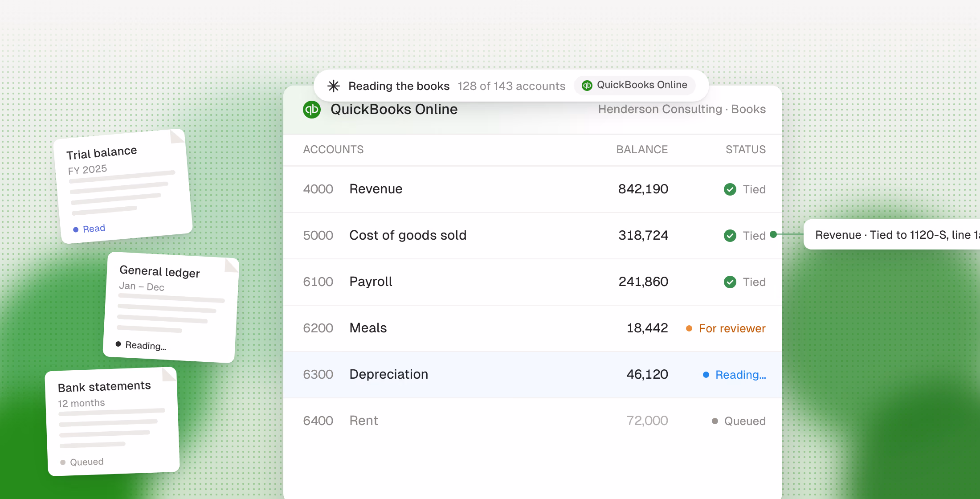Click the For reviewer status on Meals

click(726, 328)
